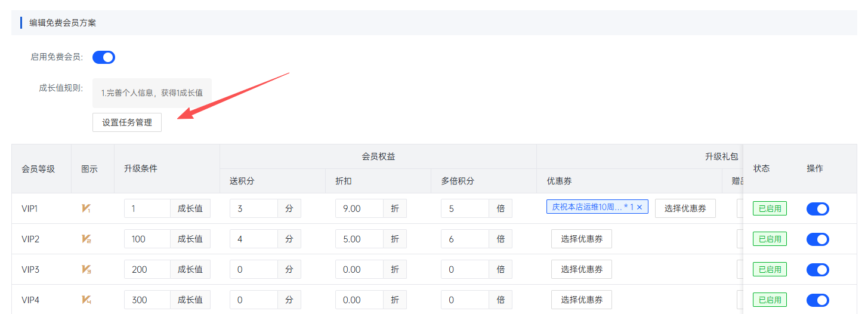Edit the VIP2 折扣 discount field
Screen dimensions: 868x314
coord(359,239)
